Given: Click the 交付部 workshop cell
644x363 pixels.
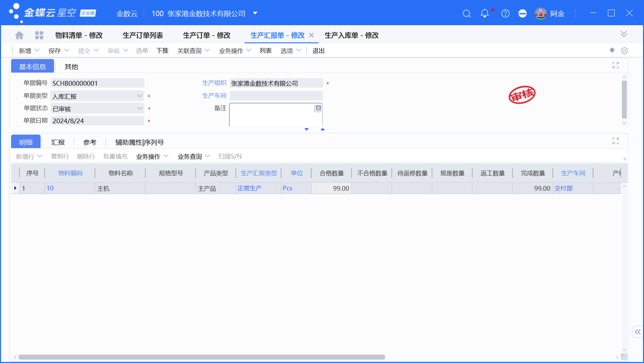Looking at the screenshot, I should point(573,188).
